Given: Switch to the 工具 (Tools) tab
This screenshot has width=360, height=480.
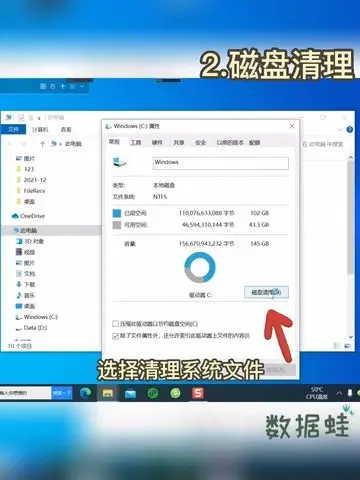Looking at the screenshot, I should tap(135, 143).
